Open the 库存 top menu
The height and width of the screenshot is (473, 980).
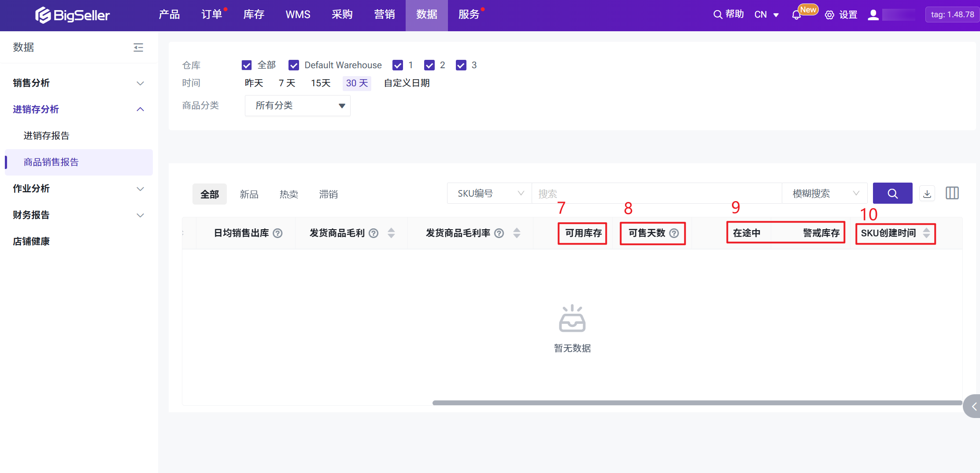coord(254,15)
